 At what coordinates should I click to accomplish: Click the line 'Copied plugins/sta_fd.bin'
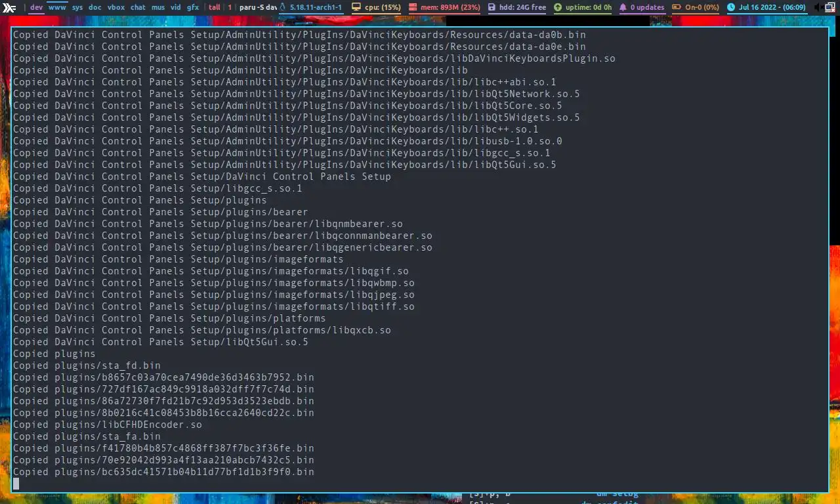[x=87, y=366]
